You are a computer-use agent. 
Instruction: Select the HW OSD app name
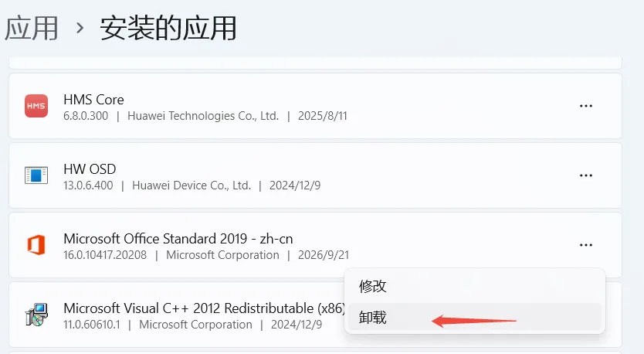coord(90,169)
